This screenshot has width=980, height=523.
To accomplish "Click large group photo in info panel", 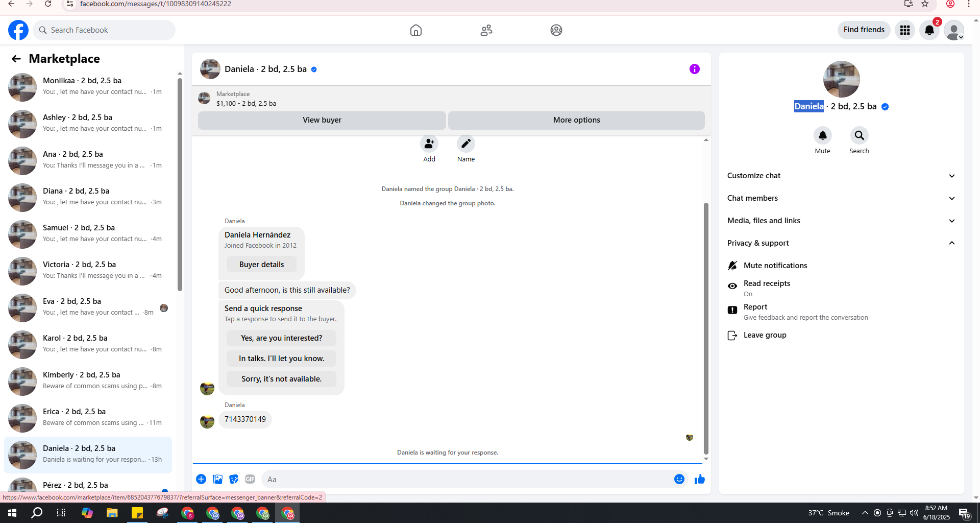I will tap(841, 79).
